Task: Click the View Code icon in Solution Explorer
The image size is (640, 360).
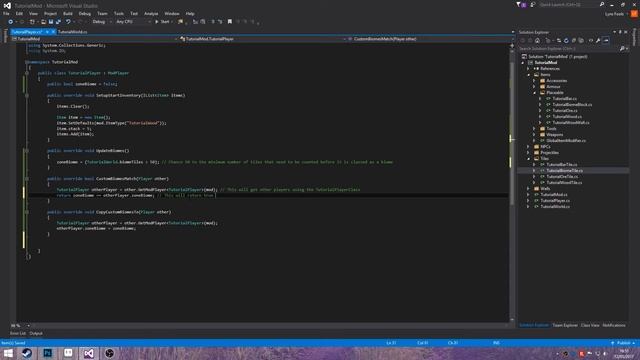Action: click(591, 40)
